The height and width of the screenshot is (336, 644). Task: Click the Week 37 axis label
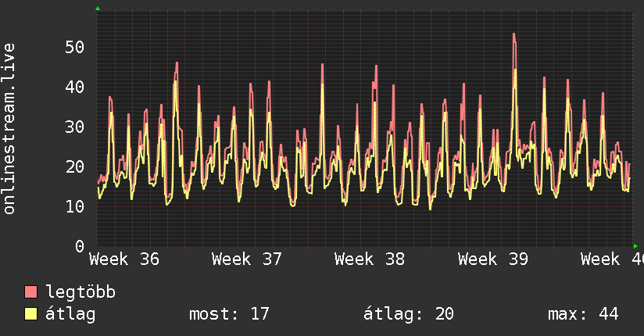[x=247, y=259]
